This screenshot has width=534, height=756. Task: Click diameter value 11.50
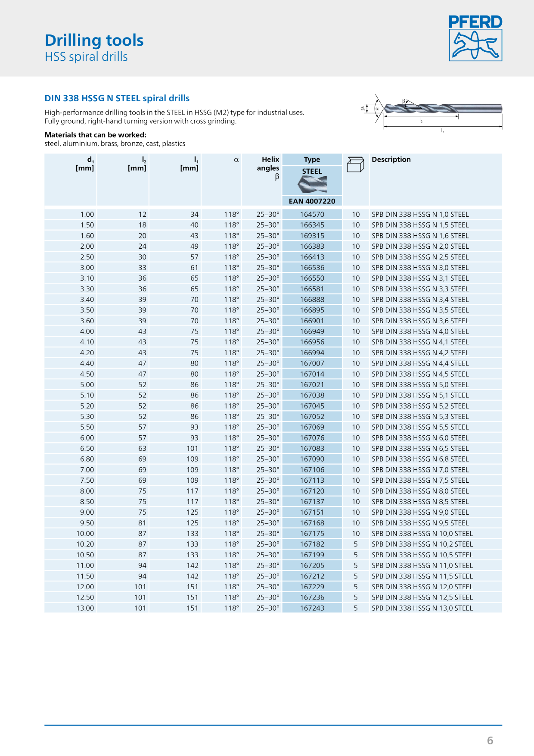coord(85,576)
